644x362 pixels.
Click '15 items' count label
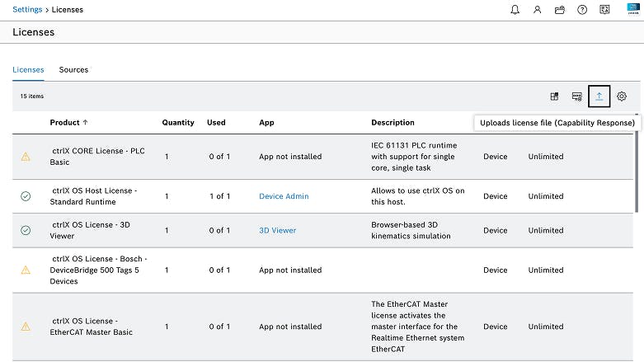click(32, 96)
